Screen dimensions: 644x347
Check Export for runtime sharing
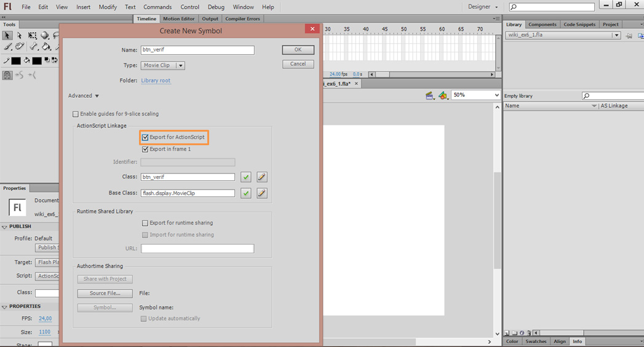145,223
